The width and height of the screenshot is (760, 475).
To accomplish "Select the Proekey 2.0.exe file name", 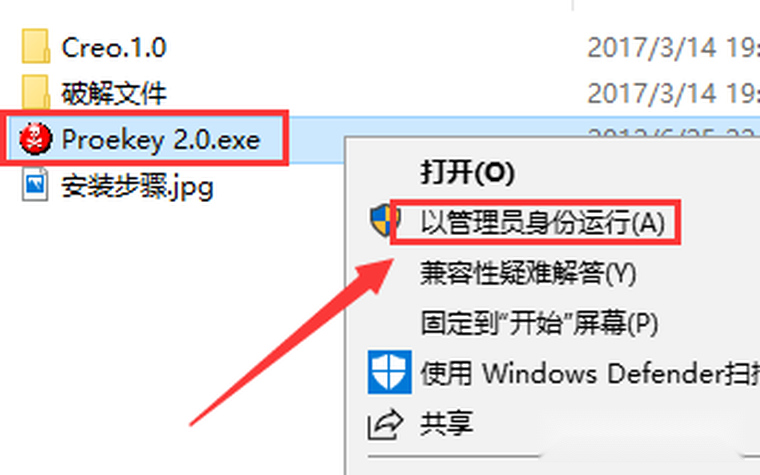I will (x=161, y=140).
